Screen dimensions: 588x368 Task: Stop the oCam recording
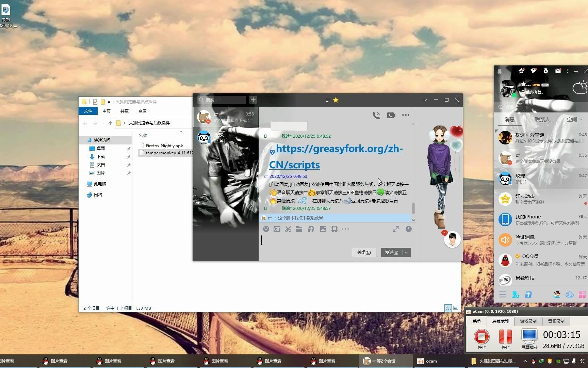(481, 339)
